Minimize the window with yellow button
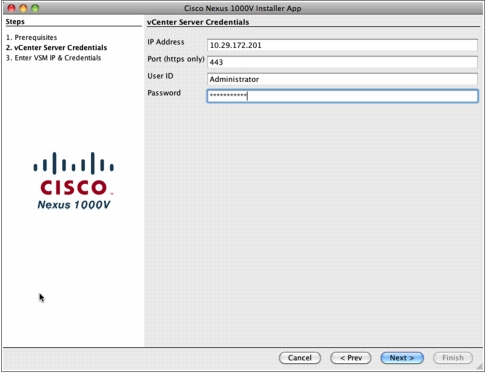This screenshot has width=488, height=375. (23, 8)
